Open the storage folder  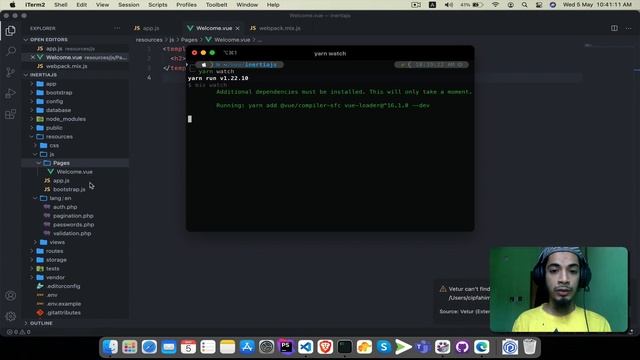(56, 260)
